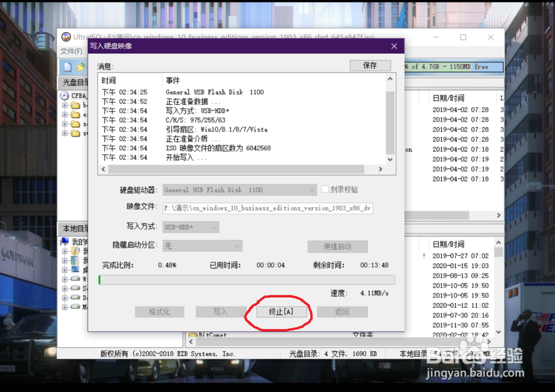Open the 硬盘驱动器 drive dropdown
Viewport: 555px width, 392px height.
click(310, 190)
